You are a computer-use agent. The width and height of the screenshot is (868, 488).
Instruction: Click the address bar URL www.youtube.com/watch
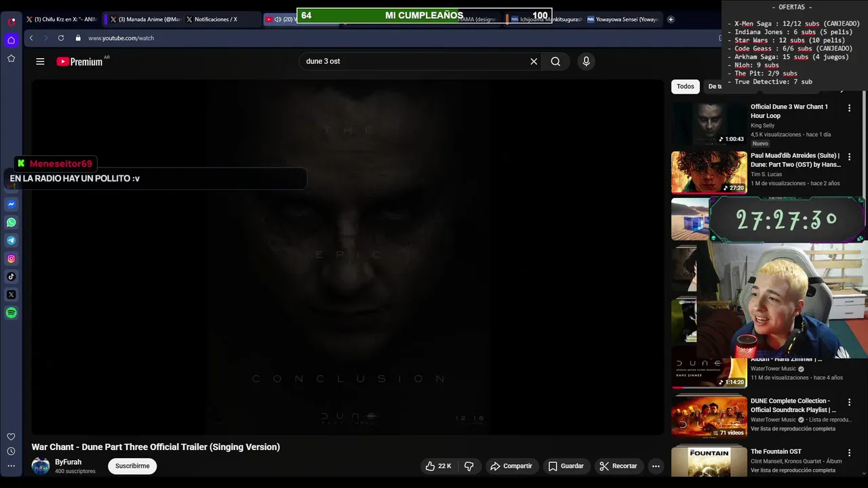coord(121,38)
